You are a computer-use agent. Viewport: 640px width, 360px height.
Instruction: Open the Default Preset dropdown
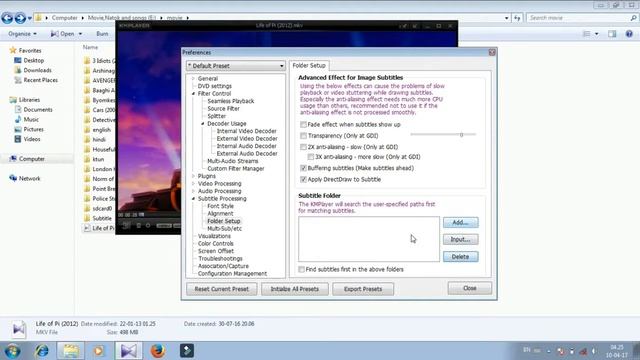236,66
